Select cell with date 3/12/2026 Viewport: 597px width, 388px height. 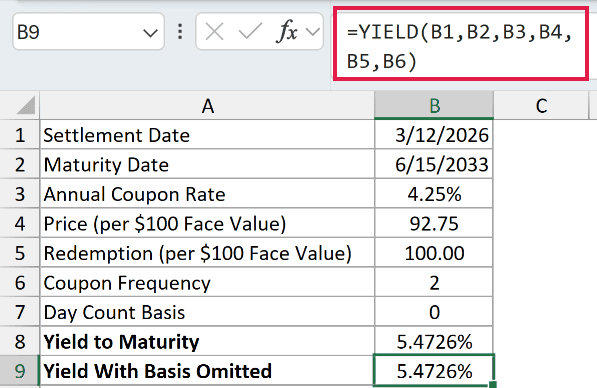click(x=434, y=135)
